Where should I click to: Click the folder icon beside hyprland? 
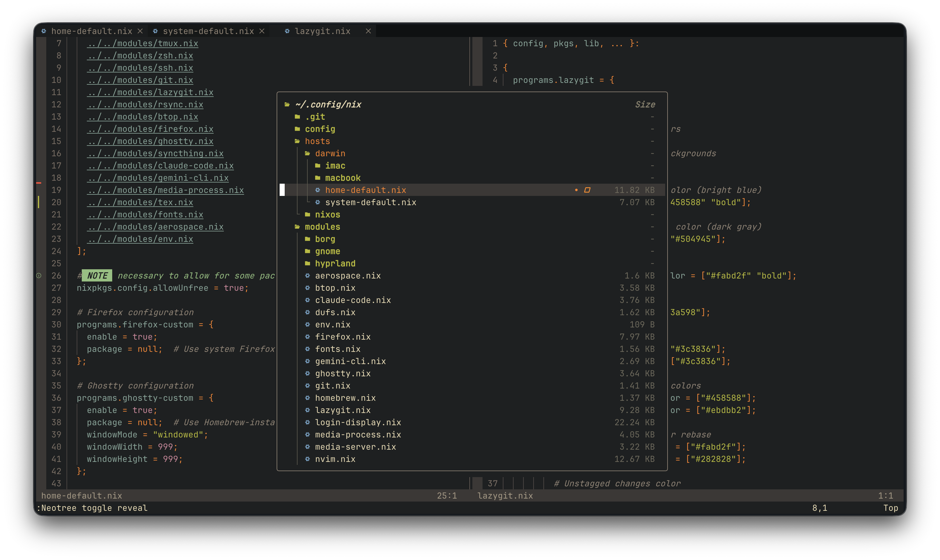307,263
